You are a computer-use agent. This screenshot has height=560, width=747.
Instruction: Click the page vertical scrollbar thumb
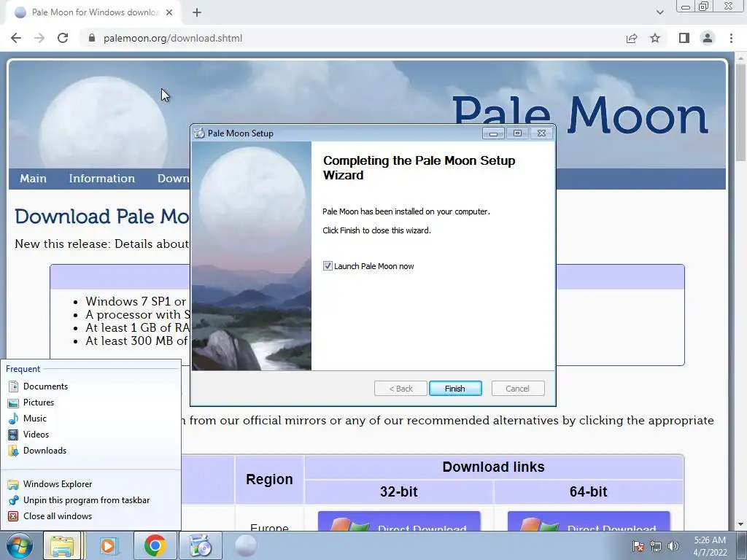tap(740, 112)
